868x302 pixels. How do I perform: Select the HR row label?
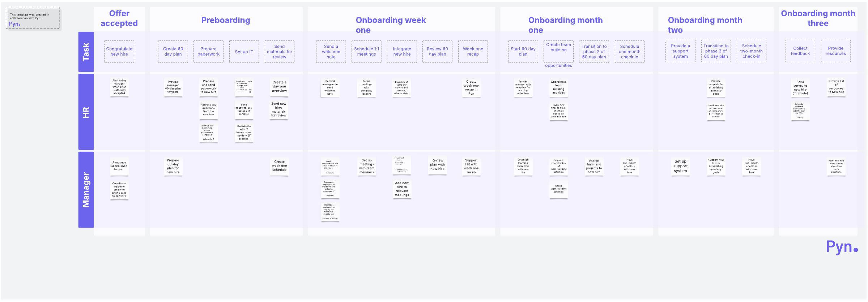[x=86, y=112]
